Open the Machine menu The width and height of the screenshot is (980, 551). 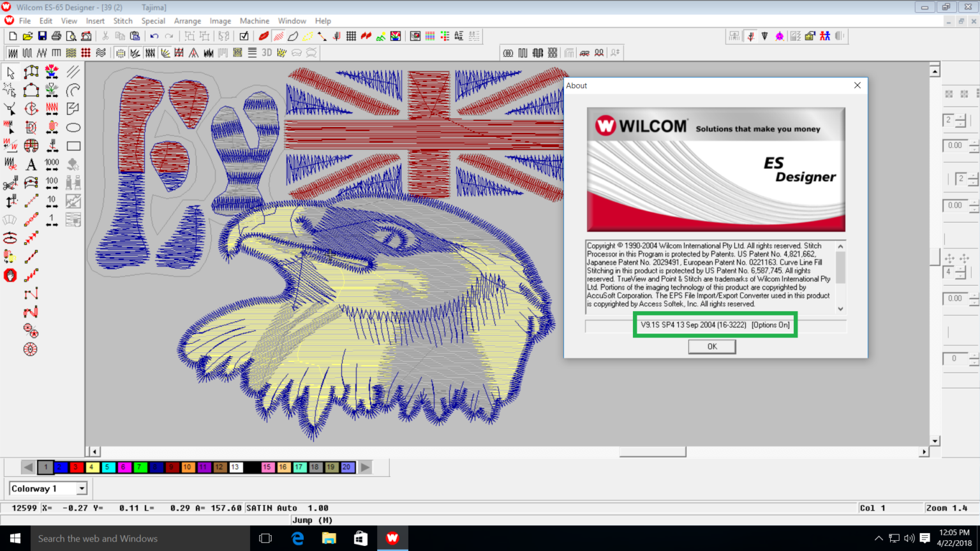point(254,21)
